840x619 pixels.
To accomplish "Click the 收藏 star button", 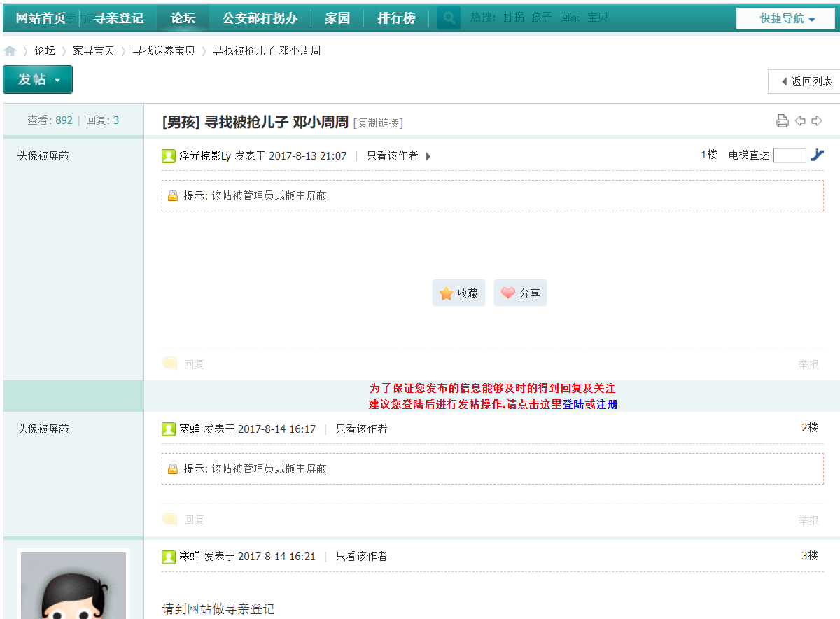I will [458, 293].
